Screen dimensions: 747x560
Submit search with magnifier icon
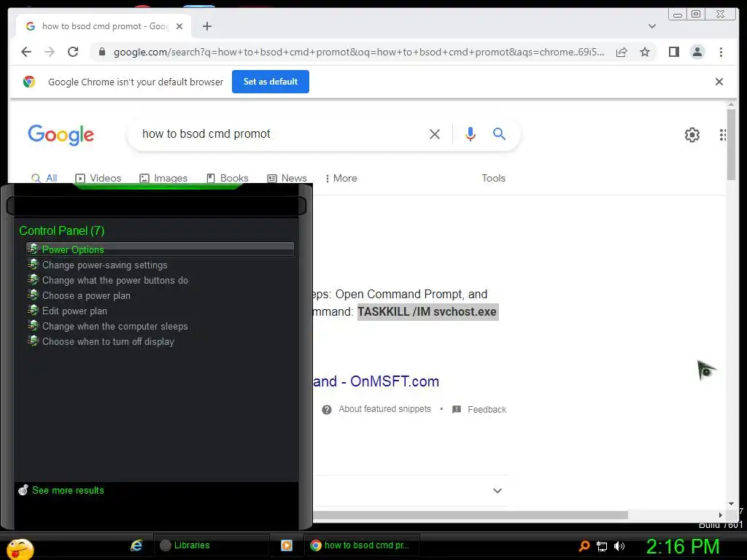point(499,134)
